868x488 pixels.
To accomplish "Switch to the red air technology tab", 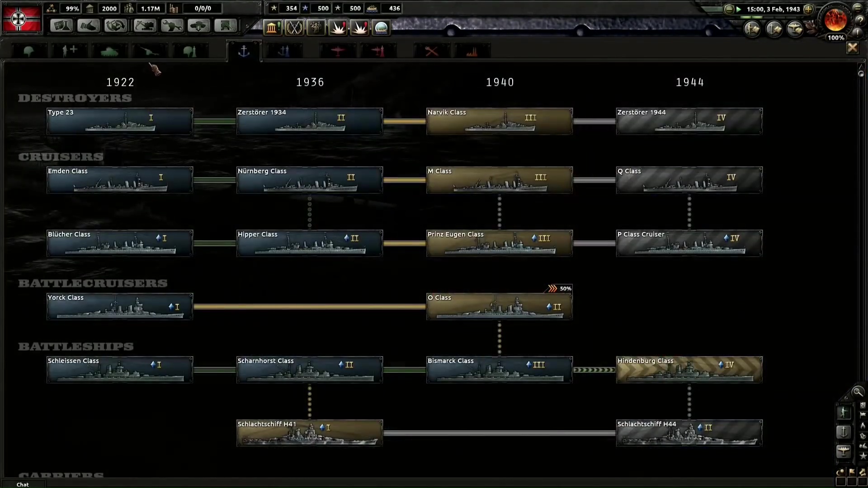I will (x=338, y=51).
